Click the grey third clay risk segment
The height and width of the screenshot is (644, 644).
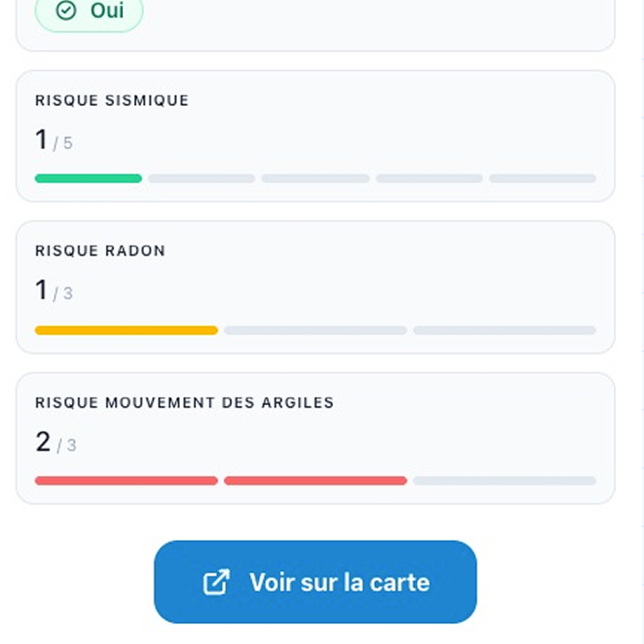[x=504, y=481]
